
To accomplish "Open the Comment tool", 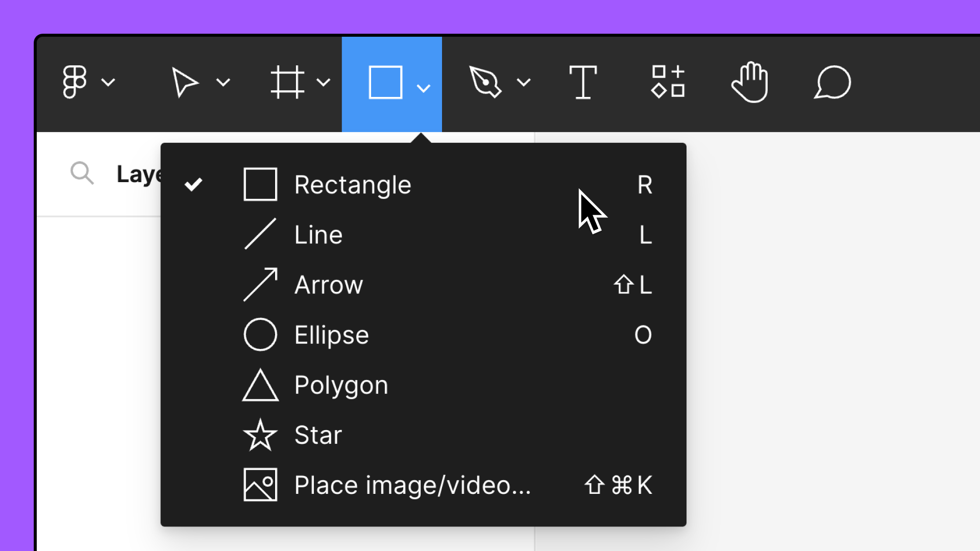I will pyautogui.click(x=832, y=82).
